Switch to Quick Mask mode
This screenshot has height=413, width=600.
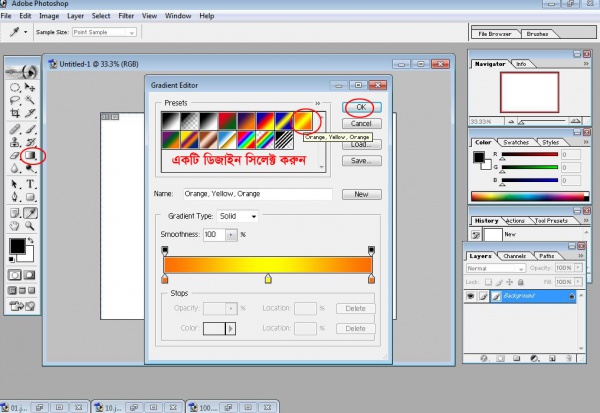tap(29, 275)
